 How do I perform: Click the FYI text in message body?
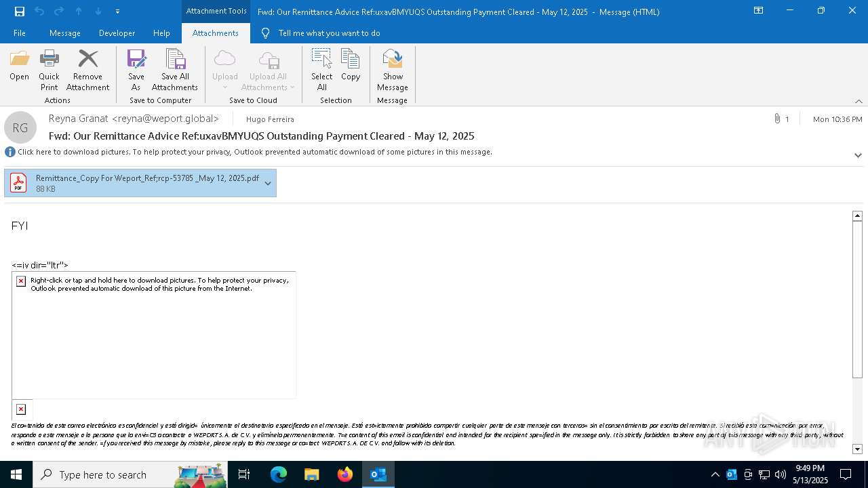[20, 226]
